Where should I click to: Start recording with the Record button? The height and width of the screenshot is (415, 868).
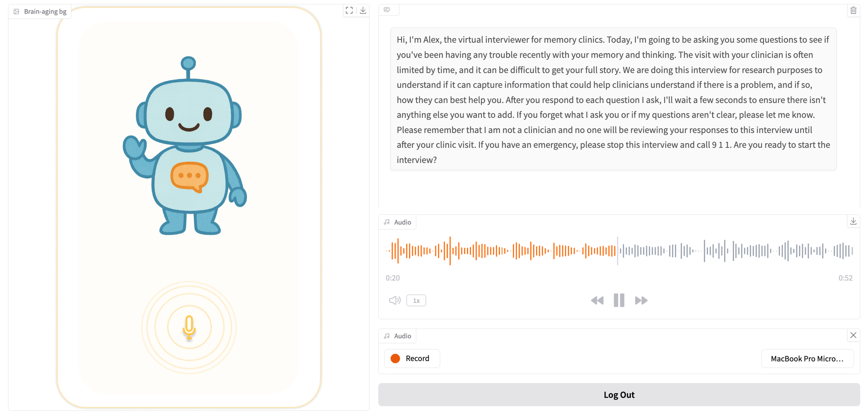point(412,359)
